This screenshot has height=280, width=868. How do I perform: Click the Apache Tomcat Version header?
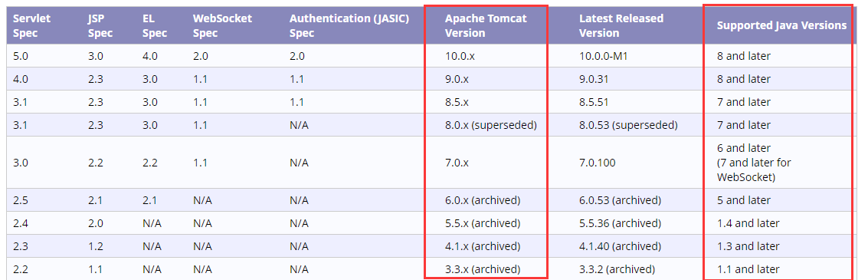point(486,25)
